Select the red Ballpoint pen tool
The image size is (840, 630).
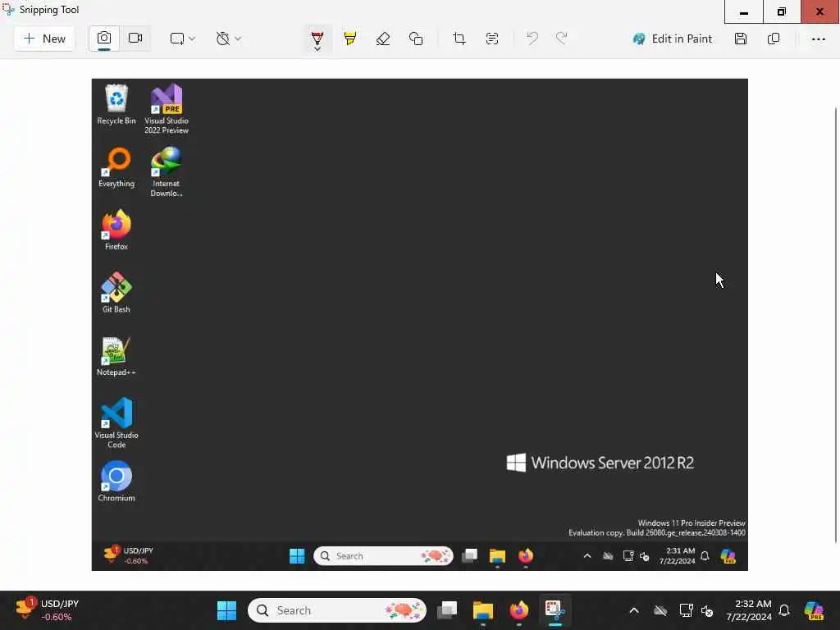point(317,38)
